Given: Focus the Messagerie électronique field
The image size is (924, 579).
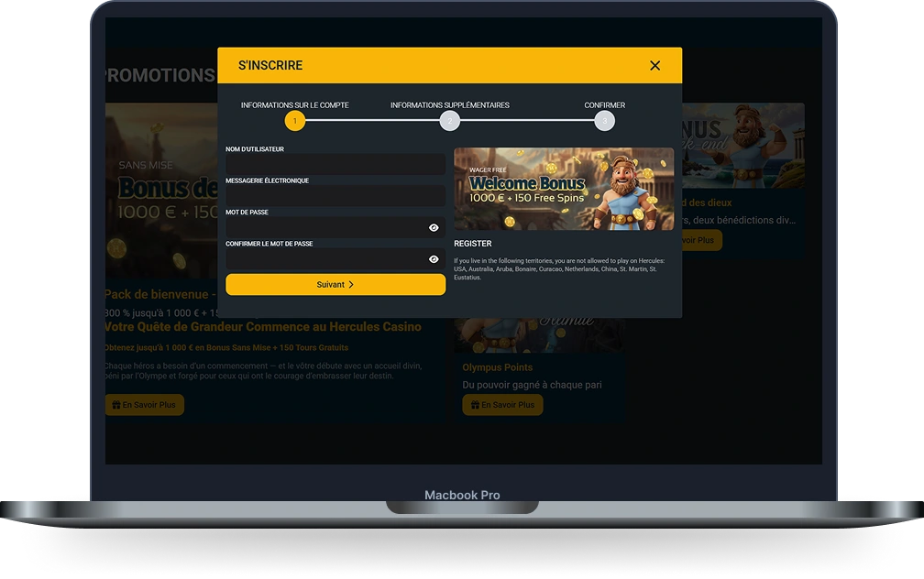Looking at the screenshot, I should (x=335, y=195).
